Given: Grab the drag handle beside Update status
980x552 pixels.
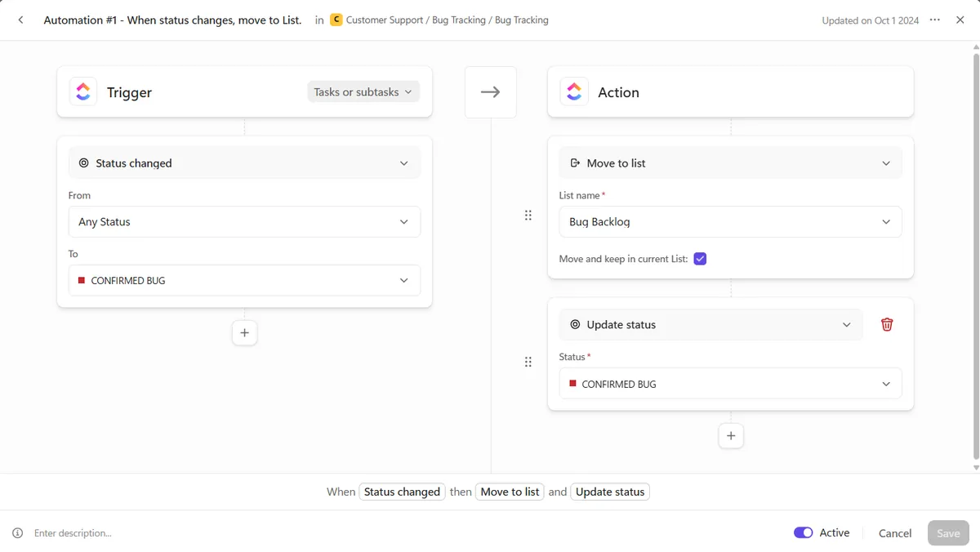Looking at the screenshot, I should pyautogui.click(x=528, y=362).
